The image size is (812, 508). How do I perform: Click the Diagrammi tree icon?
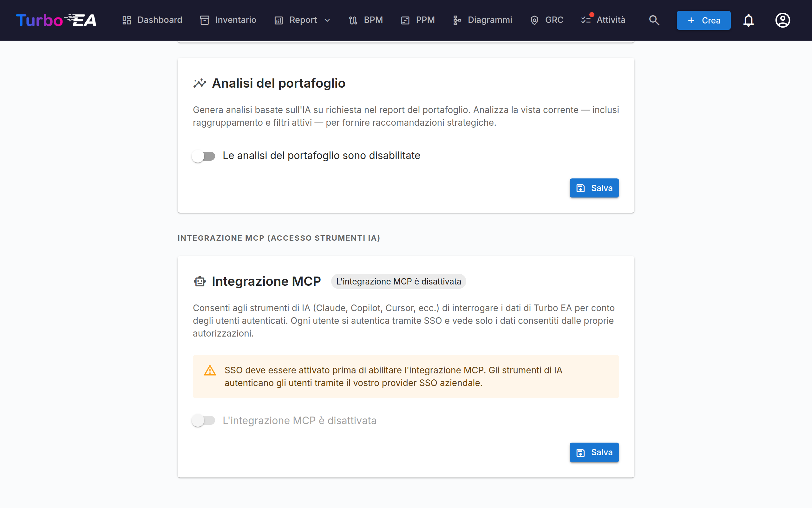(x=457, y=20)
